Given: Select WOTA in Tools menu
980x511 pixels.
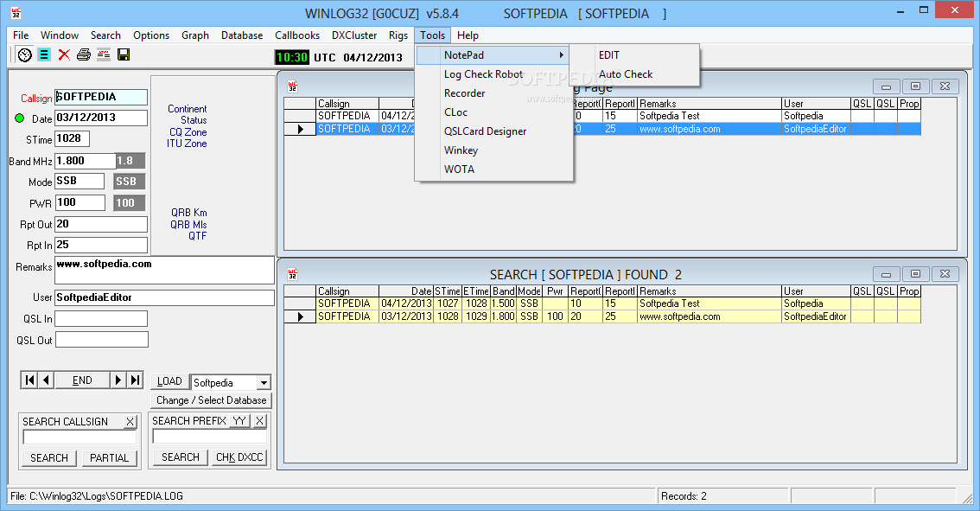Looking at the screenshot, I should 494,169.
